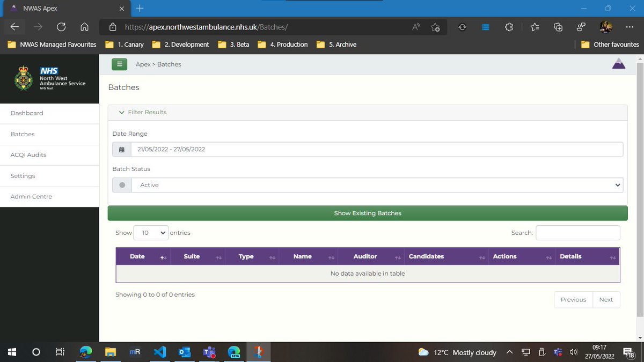644x362 pixels.
Task: Open the browser extensions puzzle icon
Action: tap(509, 27)
